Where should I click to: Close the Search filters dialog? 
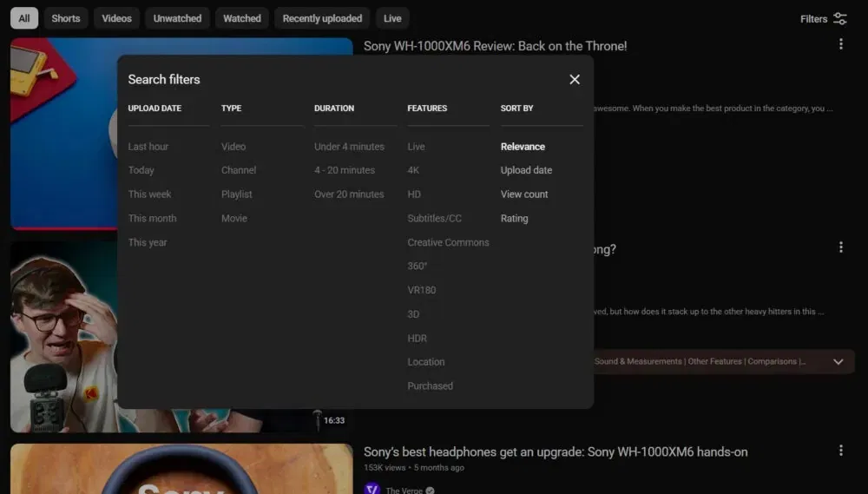[575, 79]
